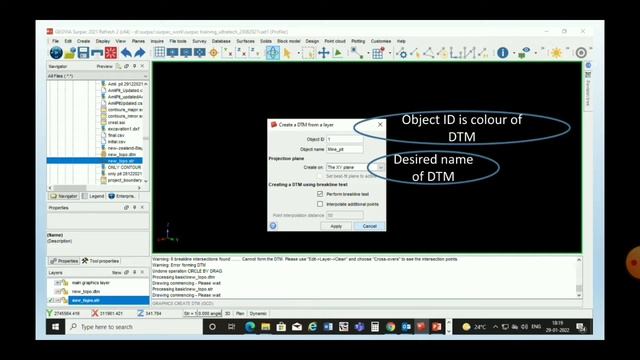Screen dimensions: 640x360
Task: Switch to the Legend tab
Action: (x=93, y=196)
